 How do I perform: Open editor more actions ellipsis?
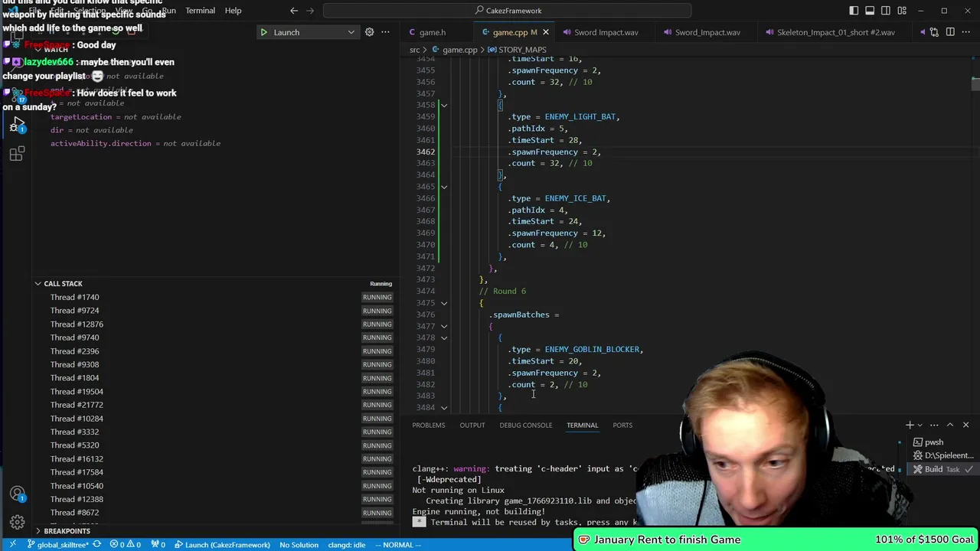pos(966,32)
